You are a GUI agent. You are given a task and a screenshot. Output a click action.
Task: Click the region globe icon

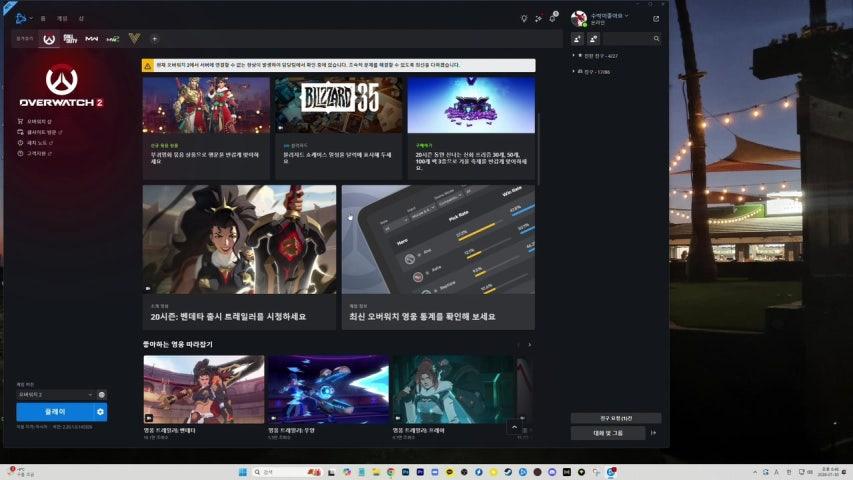101,395
